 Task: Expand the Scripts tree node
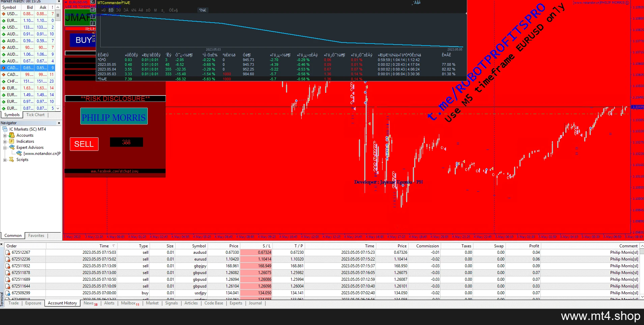click(5, 160)
